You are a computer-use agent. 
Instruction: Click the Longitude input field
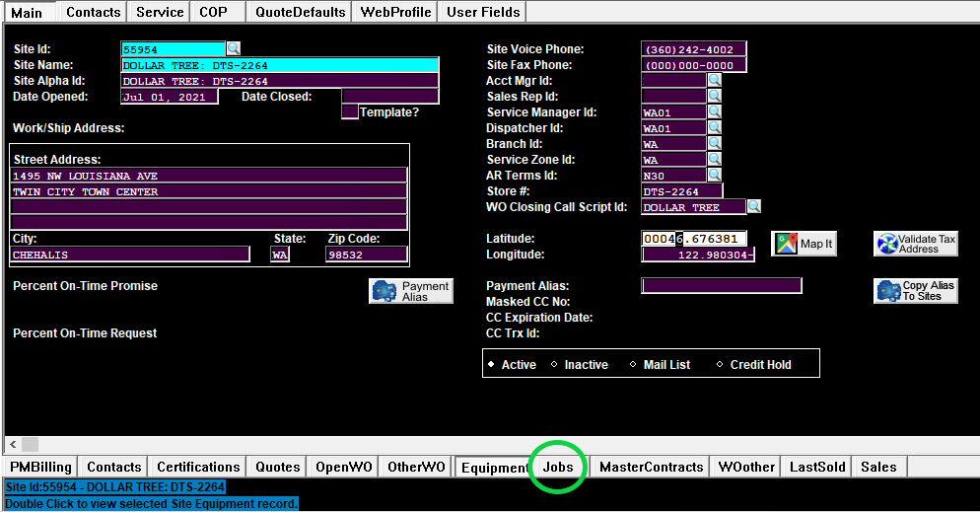[x=697, y=255]
